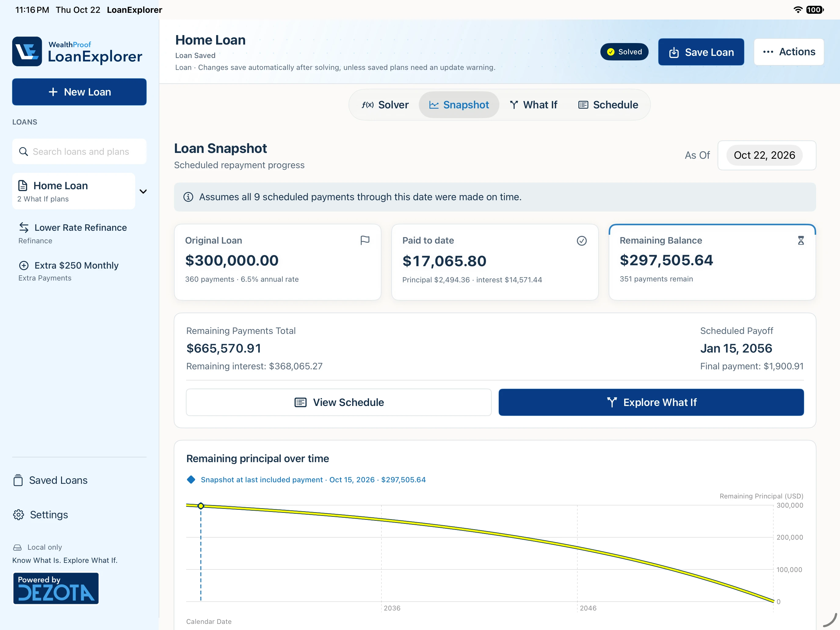
Task: Click the hourglass icon on Remaining Balance card
Action: pos(801,241)
